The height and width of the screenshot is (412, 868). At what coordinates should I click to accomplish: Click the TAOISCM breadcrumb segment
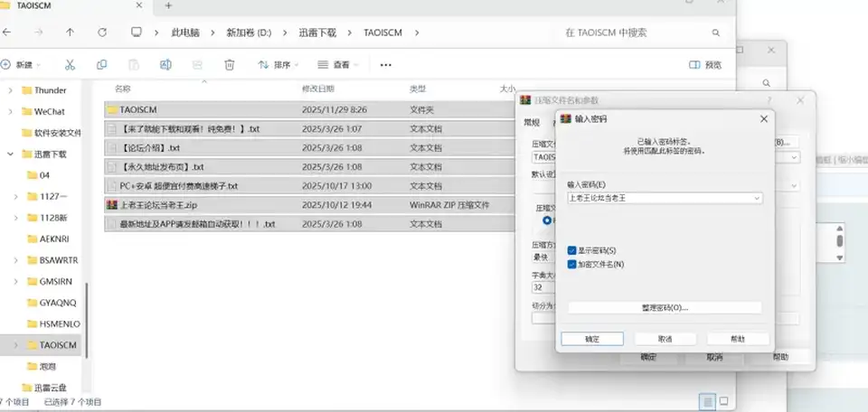(x=382, y=33)
